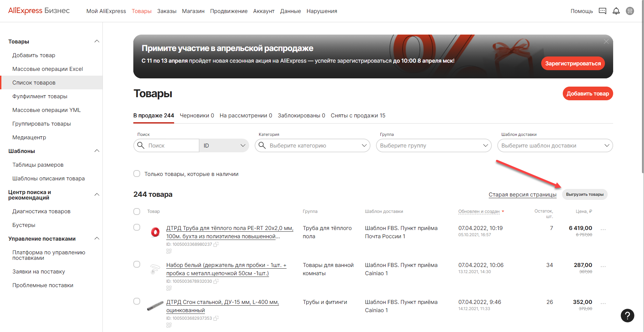Open 'Мой AliExpress' top menu
The height and width of the screenshot is (332, 644).
pos(106,11)
